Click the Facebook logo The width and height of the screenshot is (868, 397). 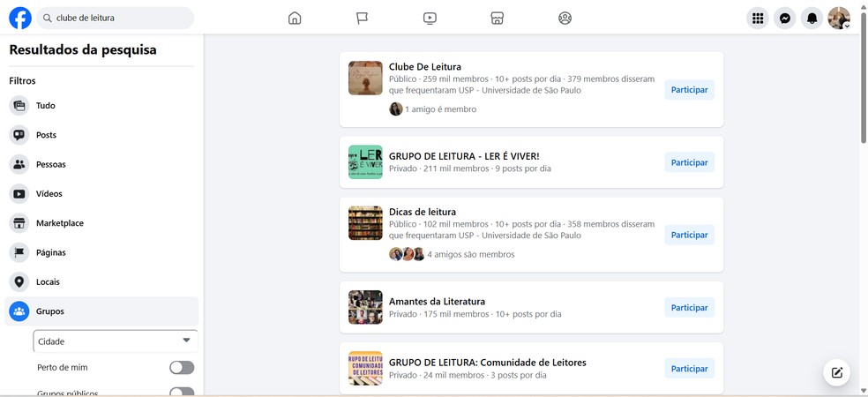click(x=20, y=19)
